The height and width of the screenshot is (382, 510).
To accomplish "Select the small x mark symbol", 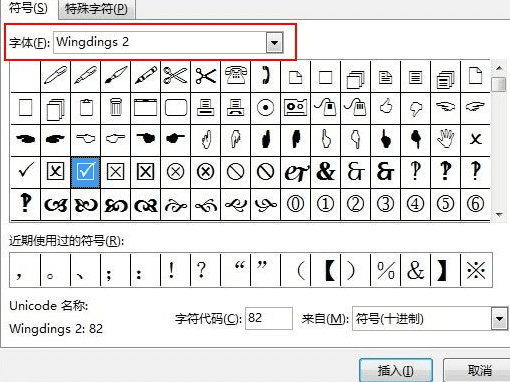I will 476,140.
